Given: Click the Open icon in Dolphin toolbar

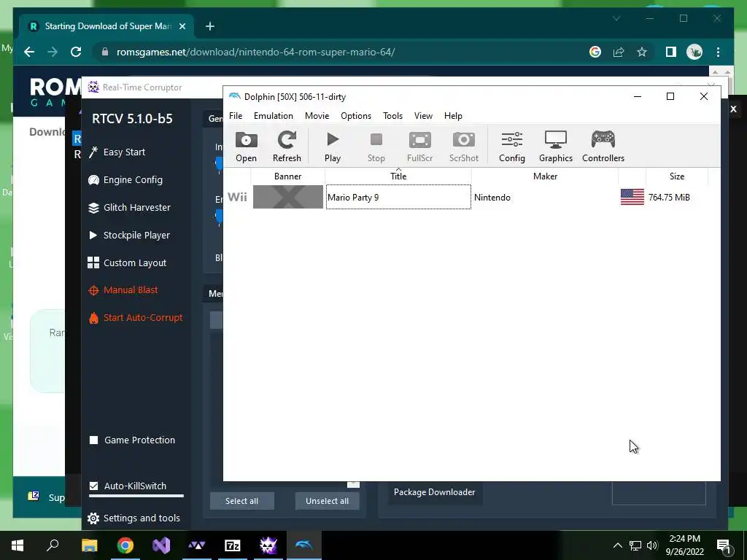Looking at the screenshot, I should click(x=246, y=147).
